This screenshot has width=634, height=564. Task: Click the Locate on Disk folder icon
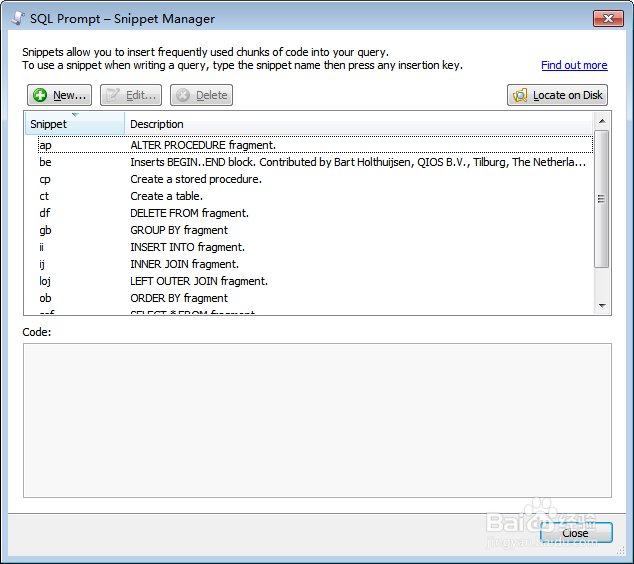click(520, 95)
